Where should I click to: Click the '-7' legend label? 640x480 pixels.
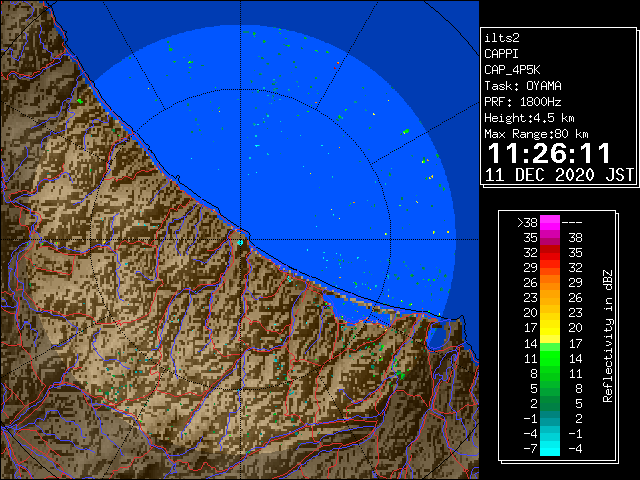coord(530,449)
